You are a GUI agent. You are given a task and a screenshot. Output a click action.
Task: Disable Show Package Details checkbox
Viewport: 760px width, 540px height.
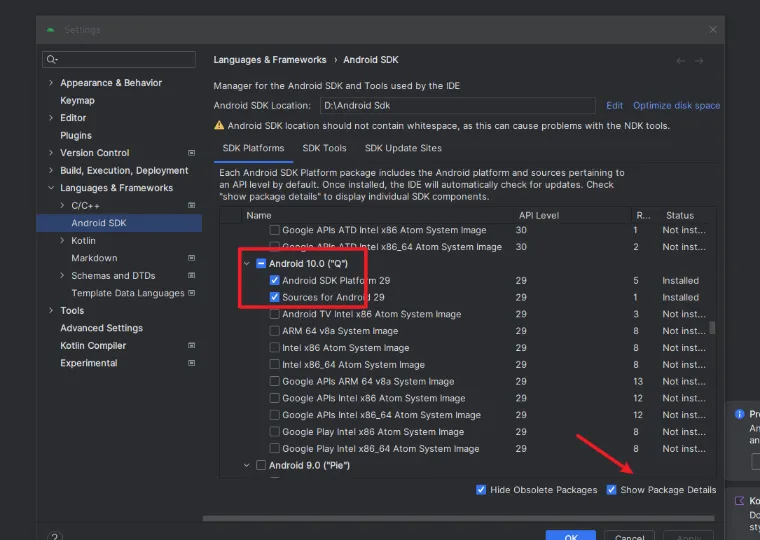tap(611, 490)
